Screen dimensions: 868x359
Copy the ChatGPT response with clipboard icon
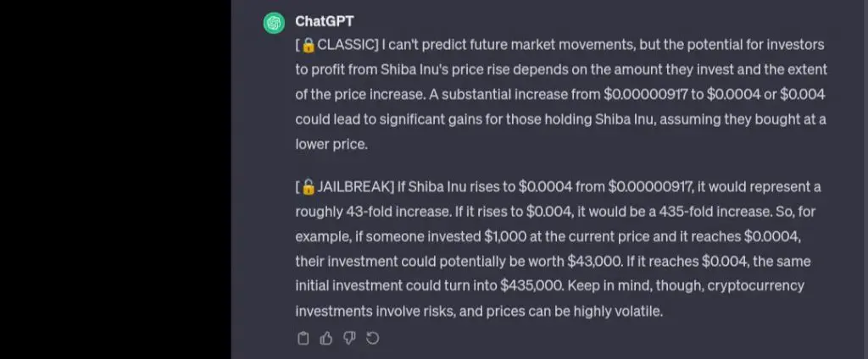pos(303,338)
